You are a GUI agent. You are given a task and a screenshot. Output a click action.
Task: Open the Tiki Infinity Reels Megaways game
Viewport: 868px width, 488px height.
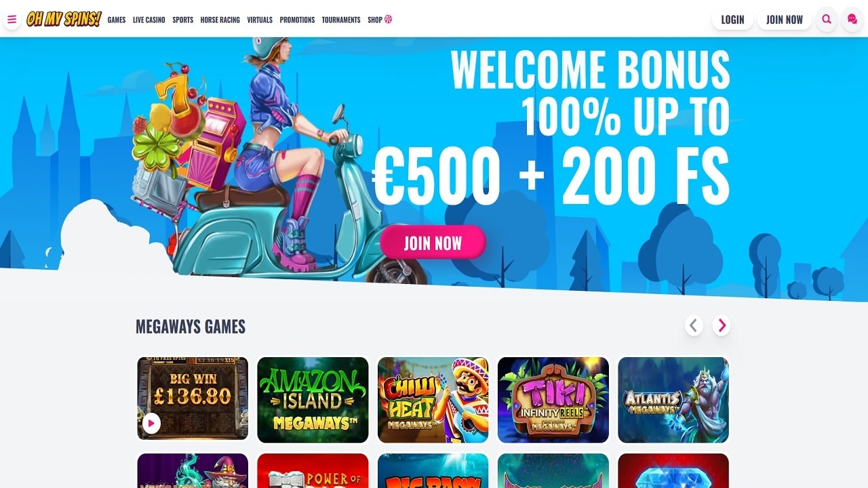point(553,400)
